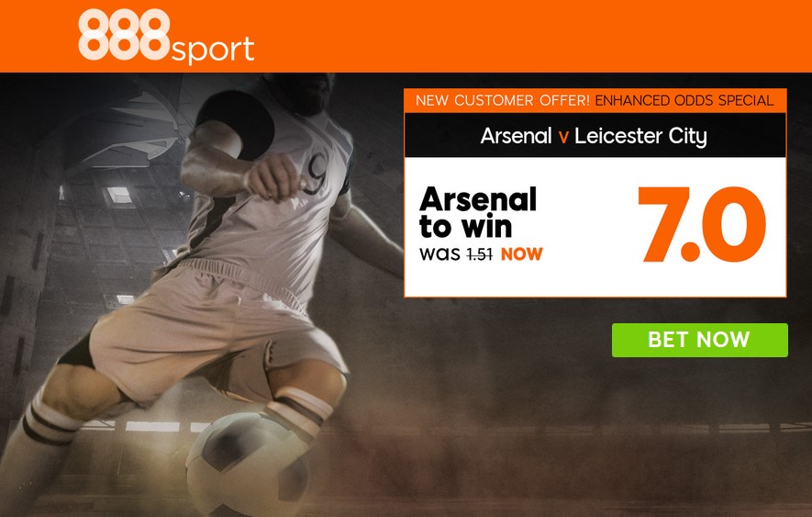812x517 pixels.
Task: Click the football player's shorts
Action: [217, 332]
